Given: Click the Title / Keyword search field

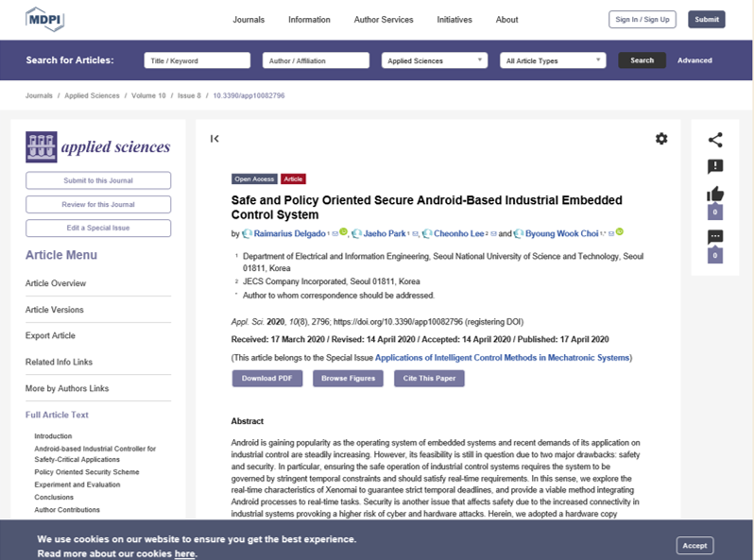Looking at the screenshot, I should coord(197,60).
